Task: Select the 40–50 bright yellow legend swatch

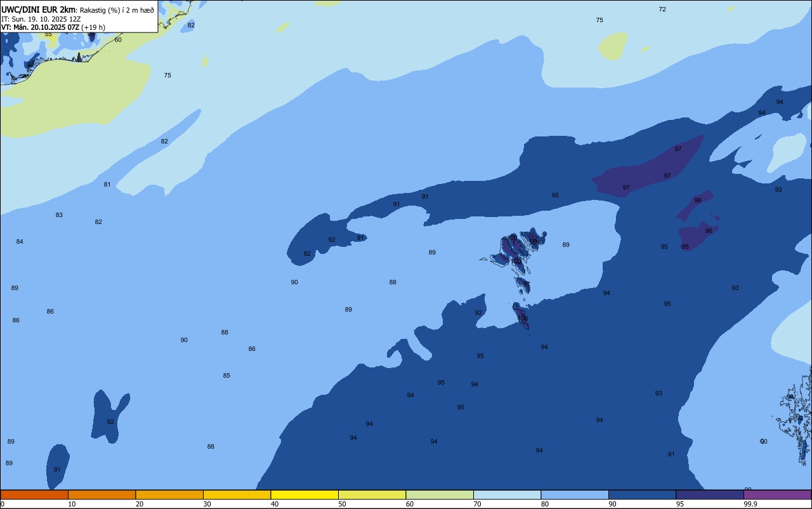Action: pos(304,494)
